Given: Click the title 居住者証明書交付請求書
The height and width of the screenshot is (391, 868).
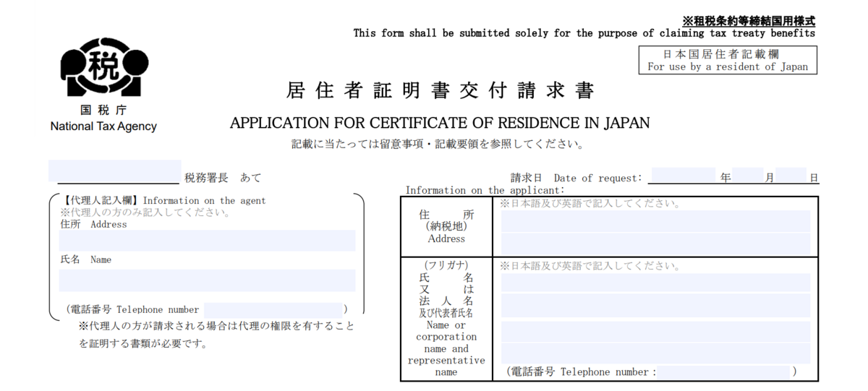Looking at the screenshot, I should [440, 91].
